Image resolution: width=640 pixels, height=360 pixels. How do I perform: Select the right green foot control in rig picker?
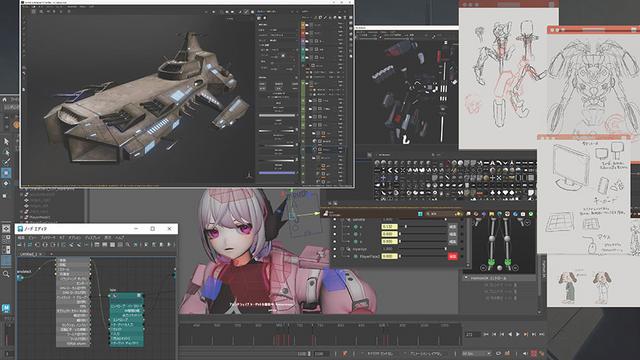click(508, 262)
